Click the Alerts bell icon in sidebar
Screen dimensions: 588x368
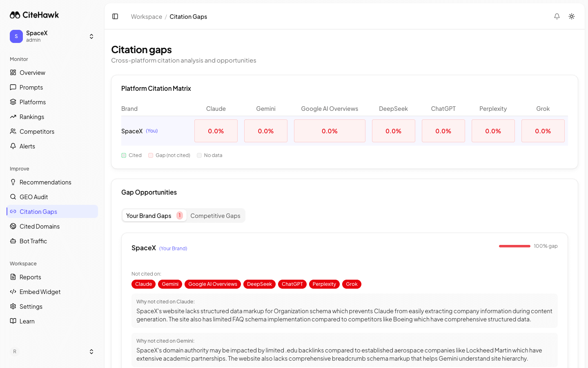click(13, 146)
